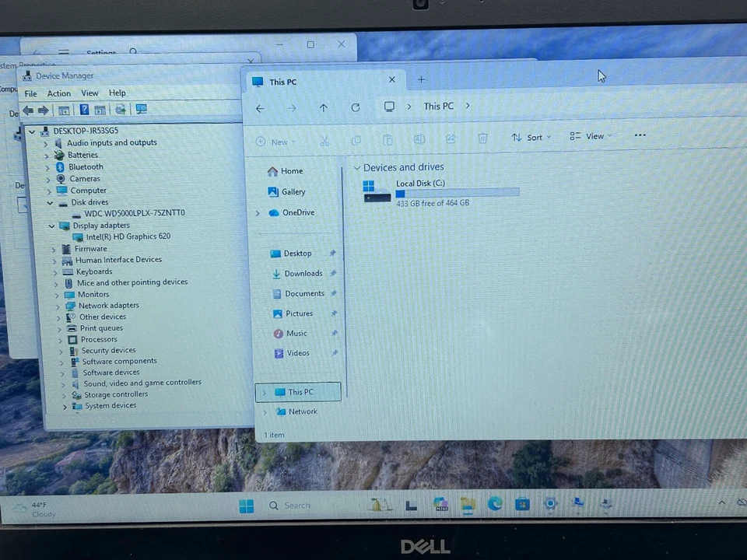Click the blue Help icon in Device Manager toolbar

84,110
